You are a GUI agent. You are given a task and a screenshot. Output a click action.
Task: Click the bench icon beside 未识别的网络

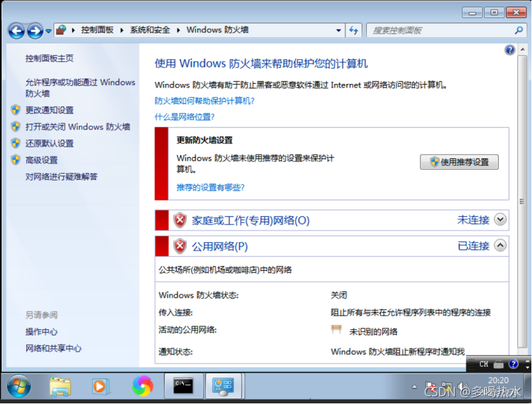(x=336, y=330)
